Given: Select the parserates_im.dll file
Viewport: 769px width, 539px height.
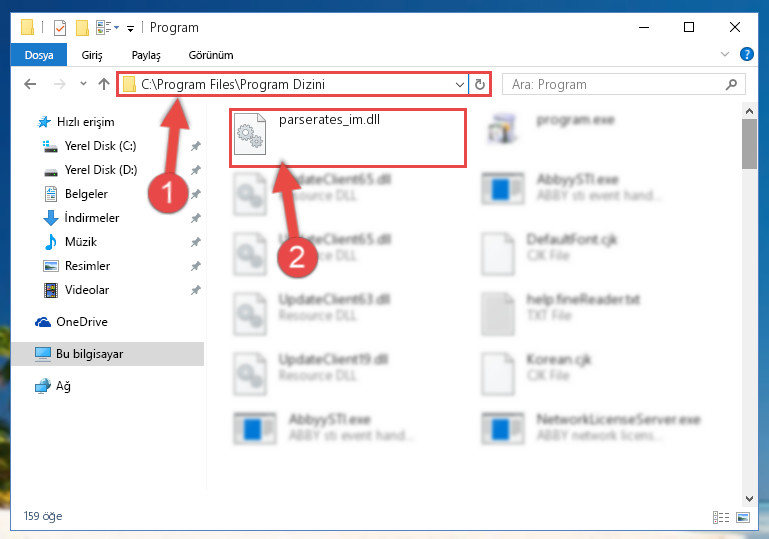Looking at the screenshot, I should pos(348,138).
